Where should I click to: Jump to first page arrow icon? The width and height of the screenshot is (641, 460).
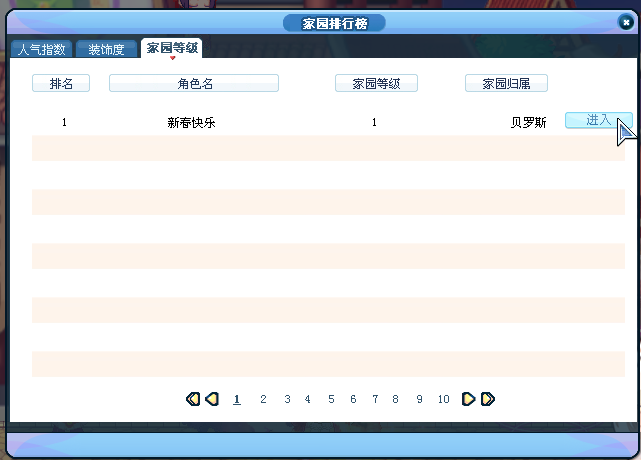click(x=193, y=399)
